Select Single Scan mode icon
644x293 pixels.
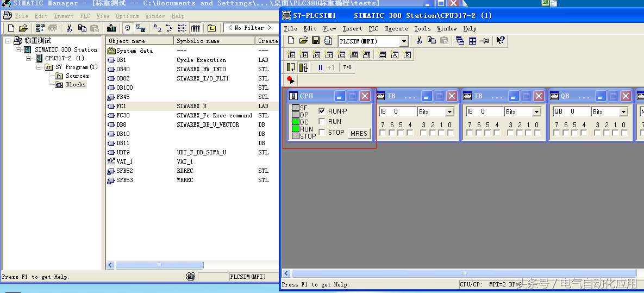click(291, 67)
